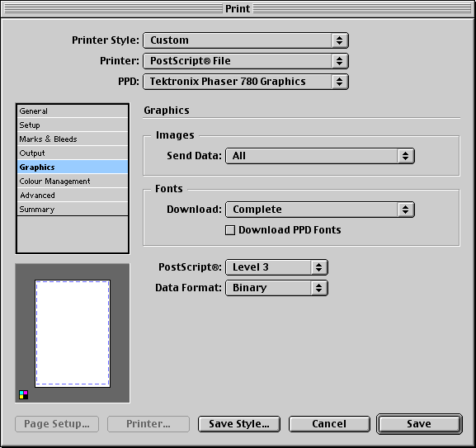
Task: Select the Setup panel in the list
Action: point(73,125)
